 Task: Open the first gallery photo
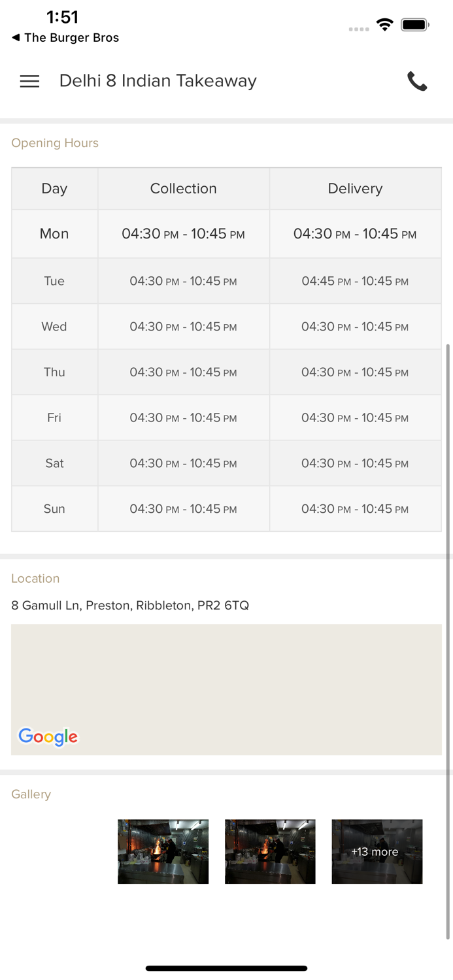[163, 851]
